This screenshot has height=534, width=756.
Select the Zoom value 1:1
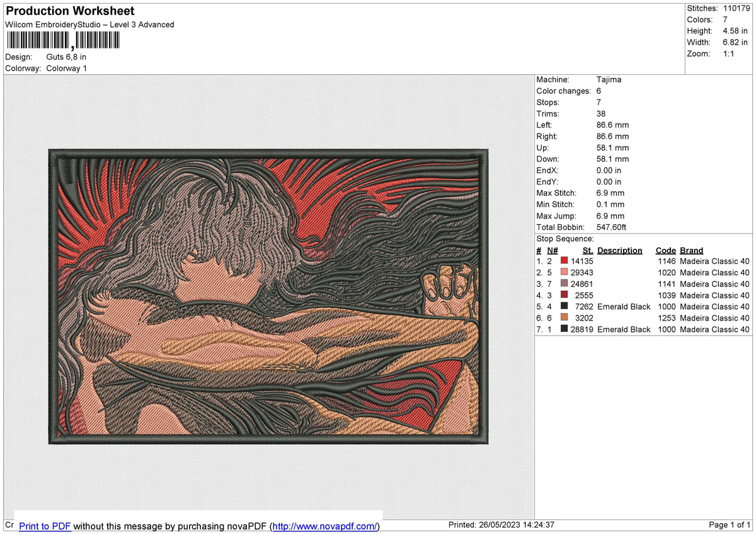(728, 54)
